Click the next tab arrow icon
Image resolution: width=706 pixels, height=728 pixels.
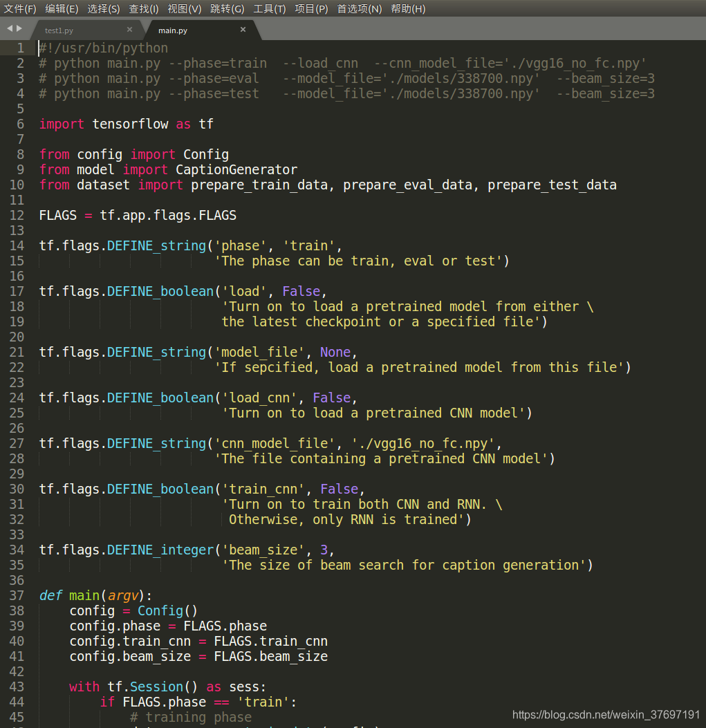click(x=19, y=28)
